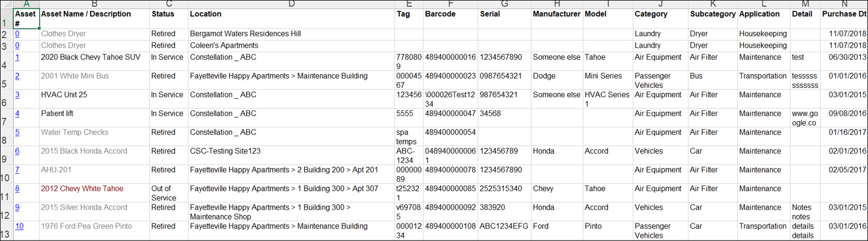The height and width of the screenshot is (241, 868).
Task: Select 'Bergamot Waters Residences Hill' cell
Action: coord(245,34)
